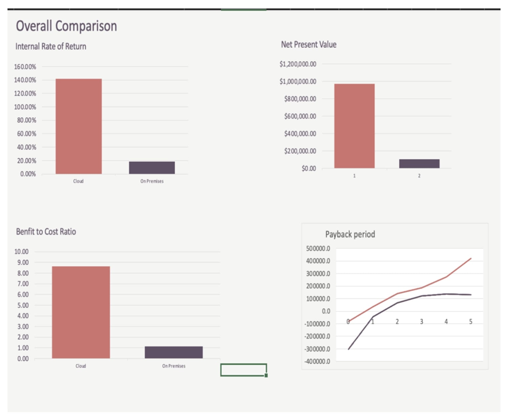Click the $1,200,000.00 axis label
This screenshot has width=509, height=420.
(298, 64)
